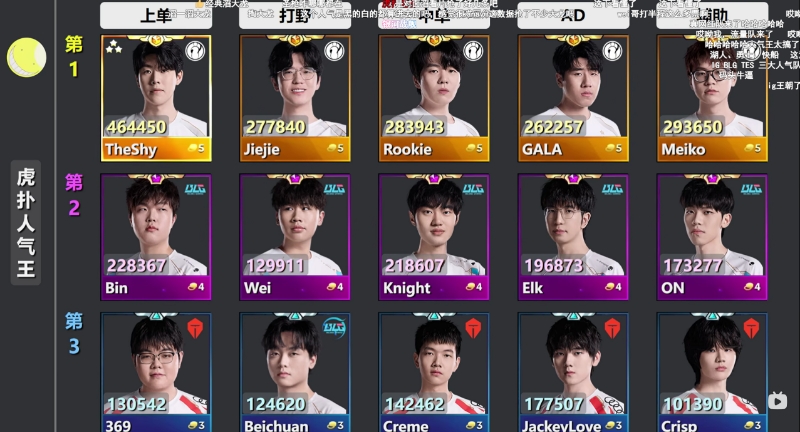The width and height of the screenshot is (800, 432).
Task: Open GALA's player card
Action: (573, 98)
